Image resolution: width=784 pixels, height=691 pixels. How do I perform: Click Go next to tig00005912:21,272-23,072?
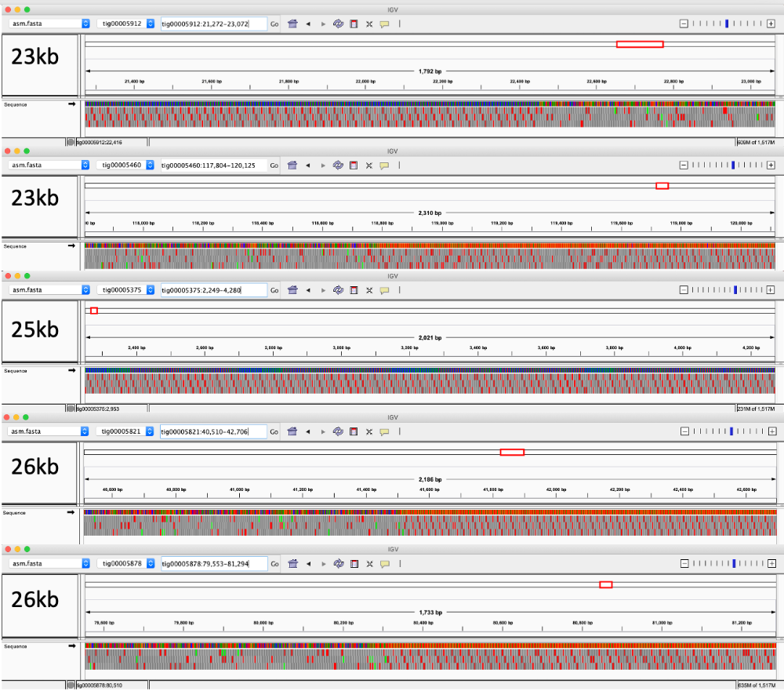pyautogui.click(x=274, y=24)
